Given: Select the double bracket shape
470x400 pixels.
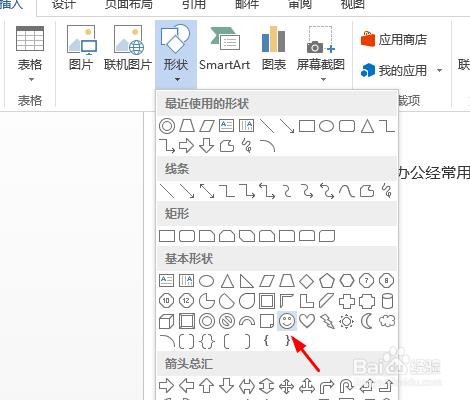Looking at the screenshot, I should (187, 341).
